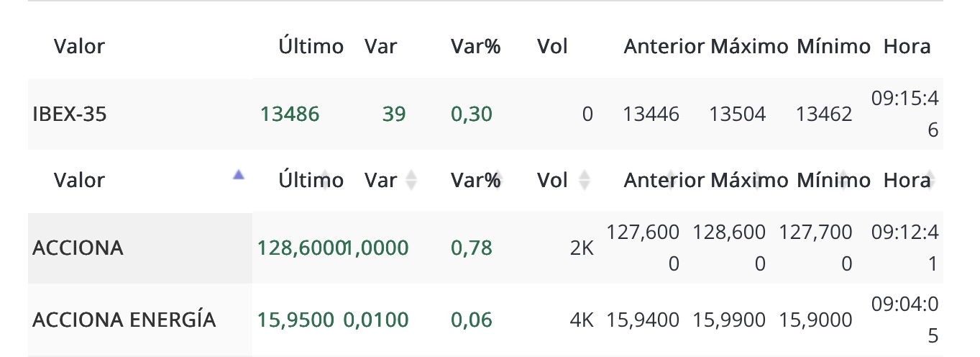Sort table by Vol column arrows
Image resolution: width=980 pixels, height=357 pixels.
(x=584, y=180)
